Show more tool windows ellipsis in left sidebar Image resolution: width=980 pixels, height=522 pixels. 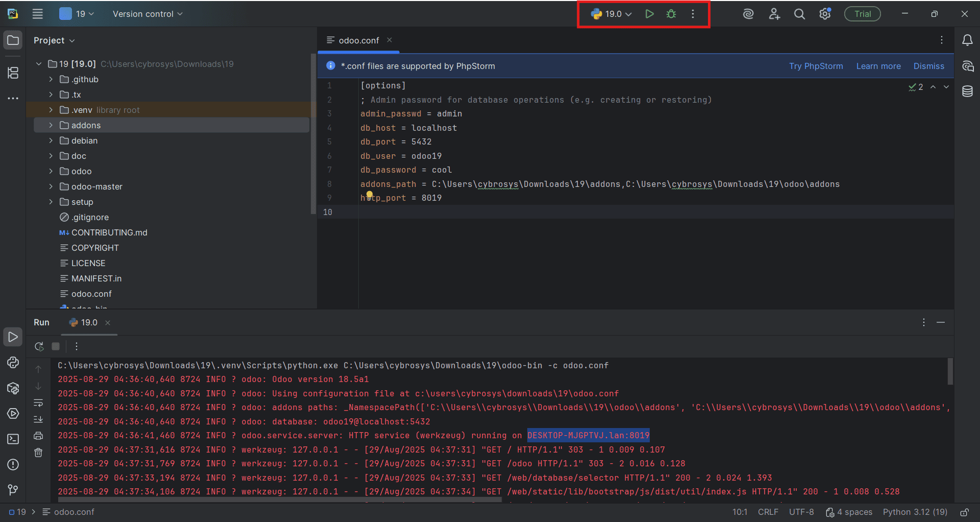13,98
